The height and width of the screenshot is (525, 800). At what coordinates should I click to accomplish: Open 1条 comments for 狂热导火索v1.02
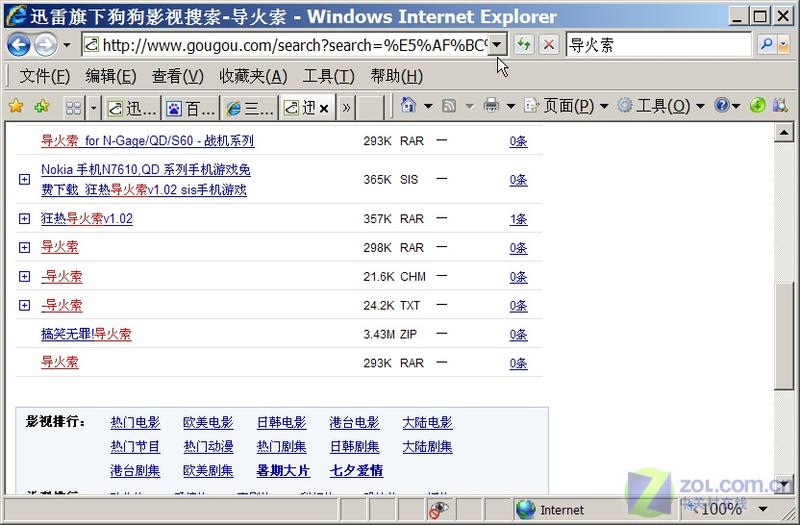(x=518, y=219)
